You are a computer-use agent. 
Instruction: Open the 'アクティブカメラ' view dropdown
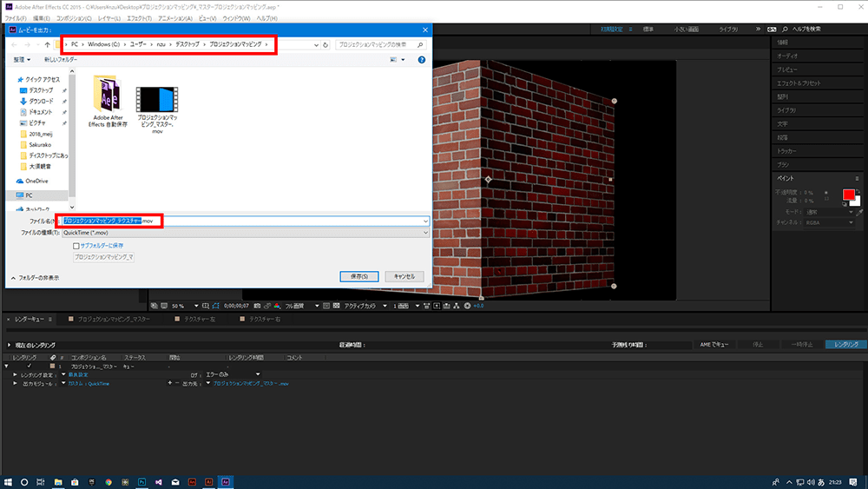pyautogui.click(x=365, y=306)
